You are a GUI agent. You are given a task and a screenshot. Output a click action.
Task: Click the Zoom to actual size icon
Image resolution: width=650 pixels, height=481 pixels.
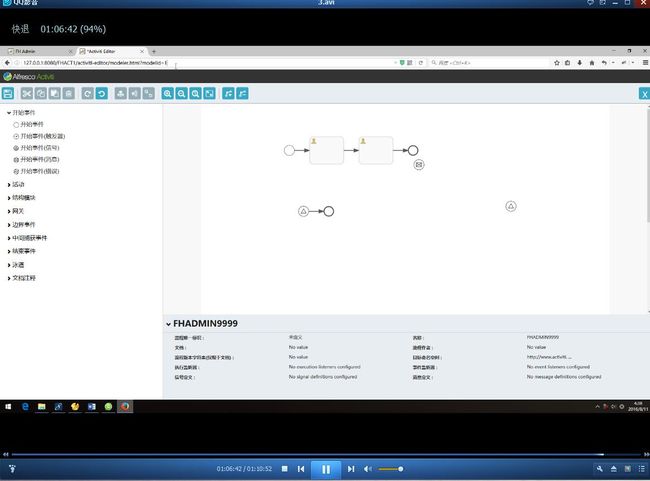pyautogui.click(x=195, y=93)
